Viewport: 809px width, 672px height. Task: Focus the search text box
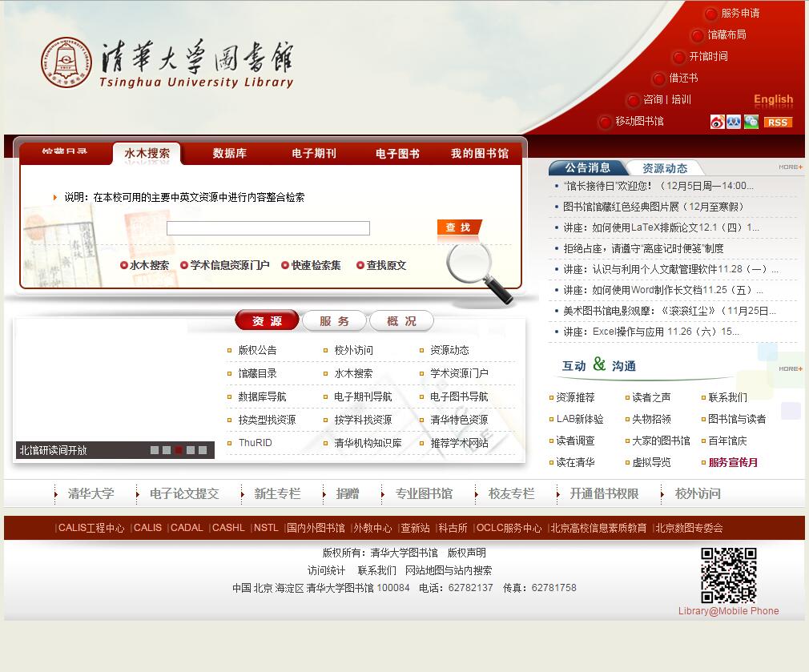coord(268,228)
